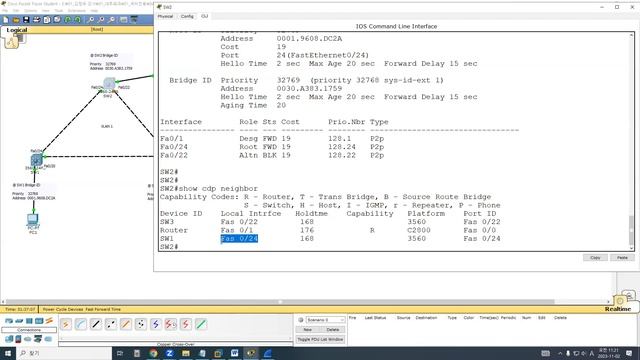Select the green Octal cable

coord(201,324)
